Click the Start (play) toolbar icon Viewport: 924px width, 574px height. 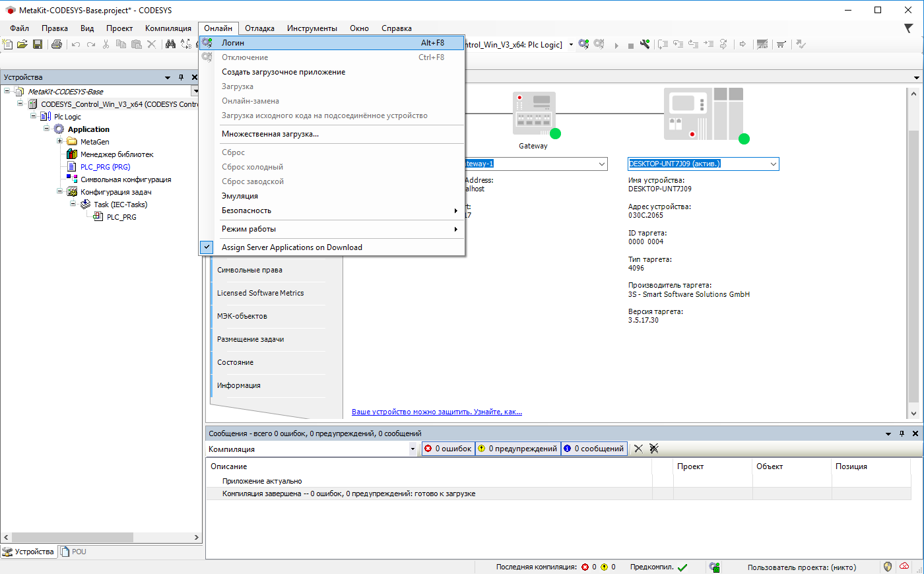point(616,45)
